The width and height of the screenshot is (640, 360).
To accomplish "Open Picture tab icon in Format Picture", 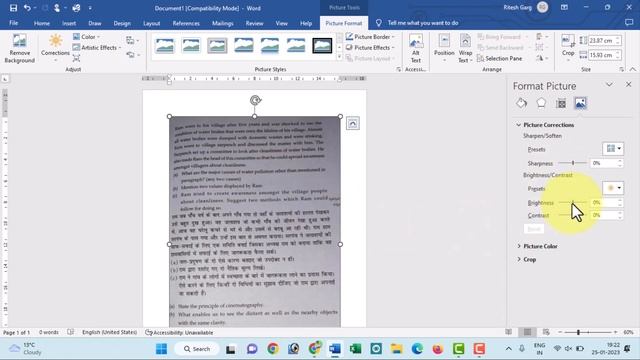I will (580, 103).
